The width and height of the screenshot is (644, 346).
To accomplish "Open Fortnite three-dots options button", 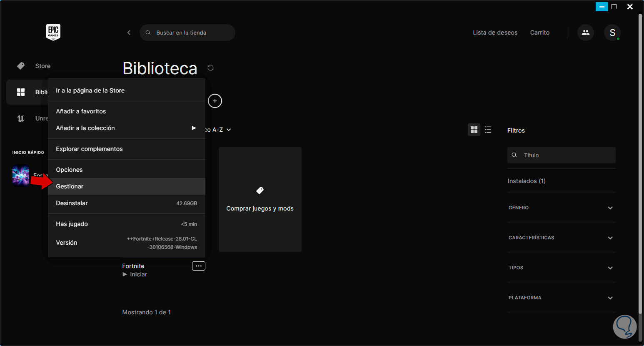I will 199,266.
